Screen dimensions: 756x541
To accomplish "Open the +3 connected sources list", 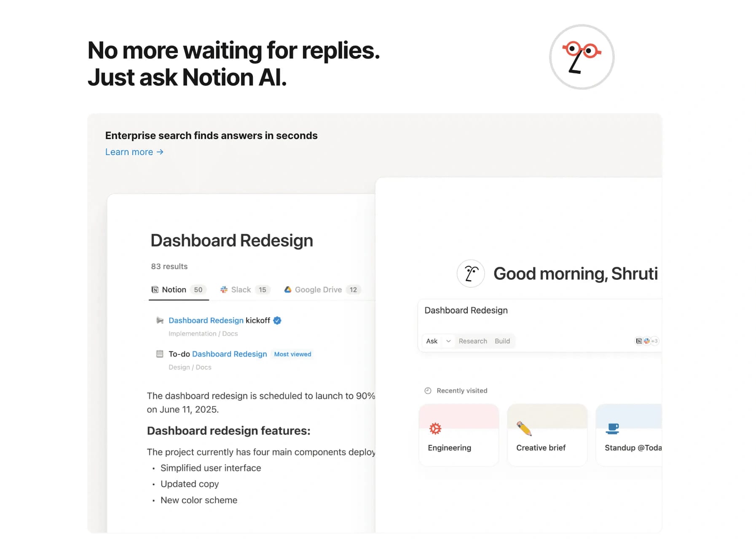I will (654, 341).
